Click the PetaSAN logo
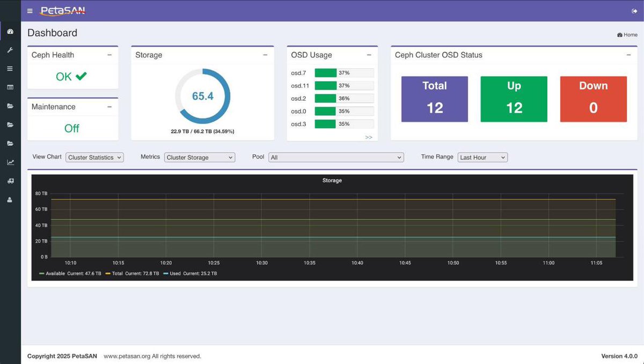644x364 pixels. point(63,11)
